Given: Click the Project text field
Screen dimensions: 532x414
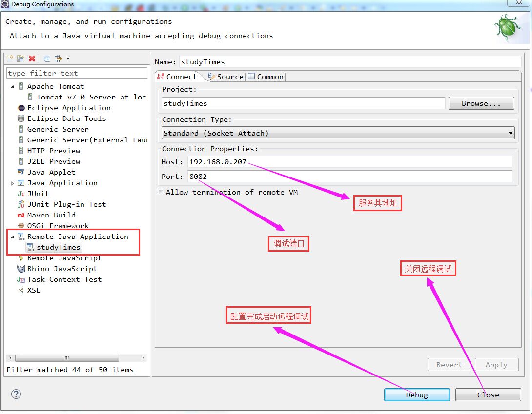Looking at the screenshot, I should [303, 103].
